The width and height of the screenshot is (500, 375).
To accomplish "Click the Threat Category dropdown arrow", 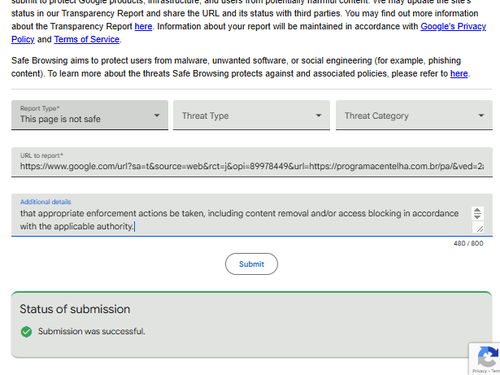I will 481,115.
